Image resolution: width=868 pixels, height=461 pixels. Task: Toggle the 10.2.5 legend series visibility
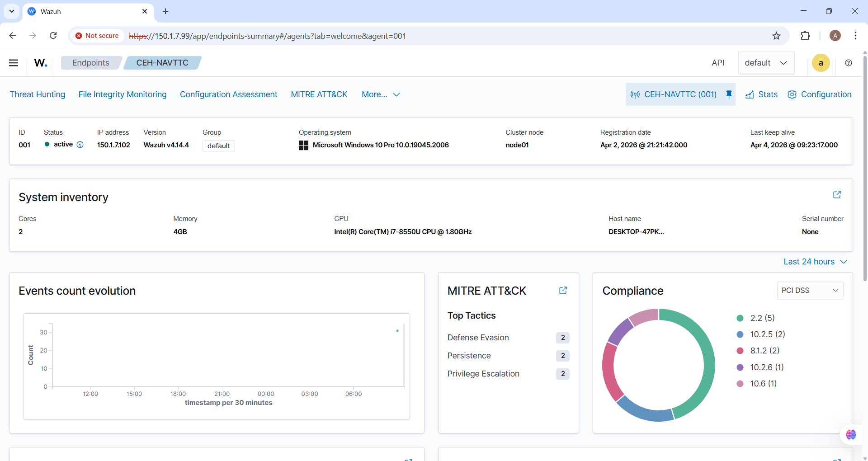point(767,334)
